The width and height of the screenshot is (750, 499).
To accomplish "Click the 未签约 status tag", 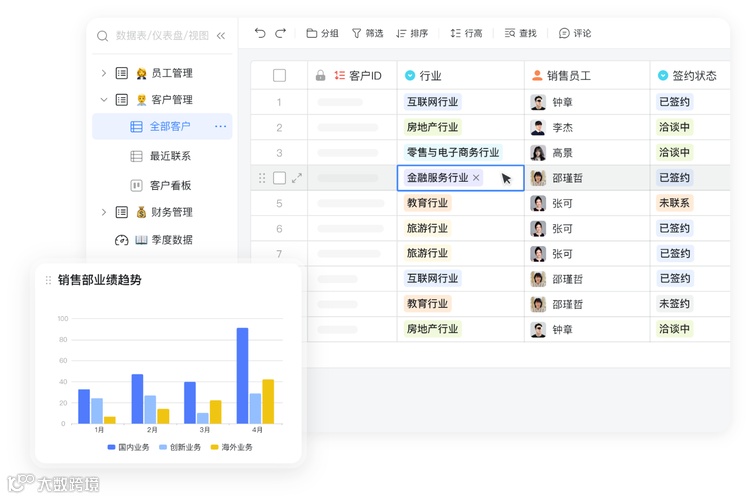I will [x=674, y=303].
